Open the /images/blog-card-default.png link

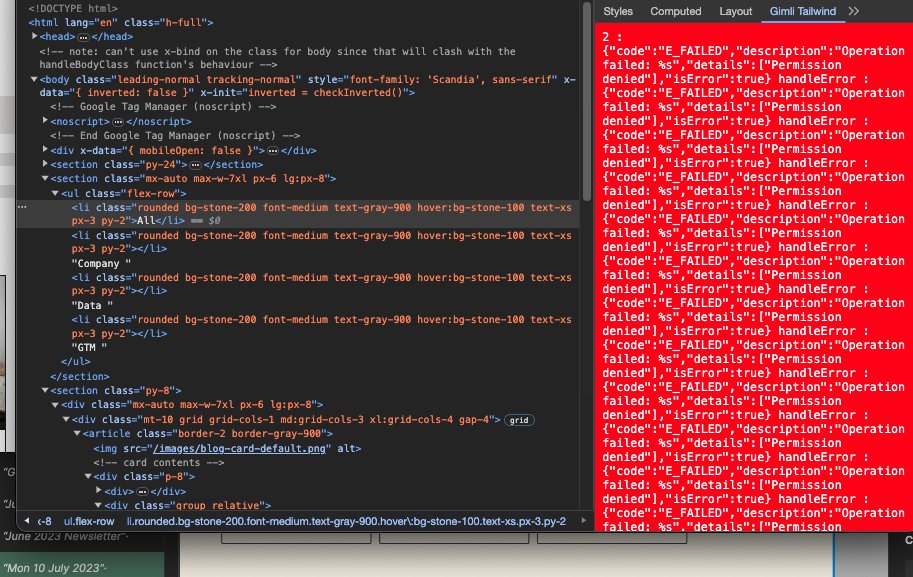click(x=239, y=449)
